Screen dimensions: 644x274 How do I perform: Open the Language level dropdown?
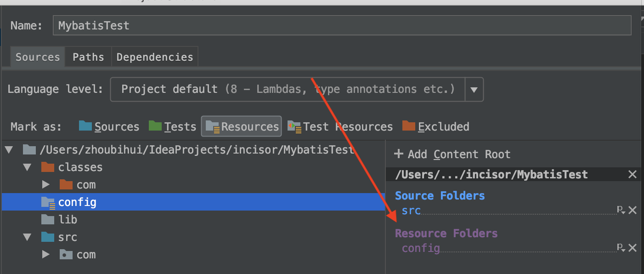[474, 89]
